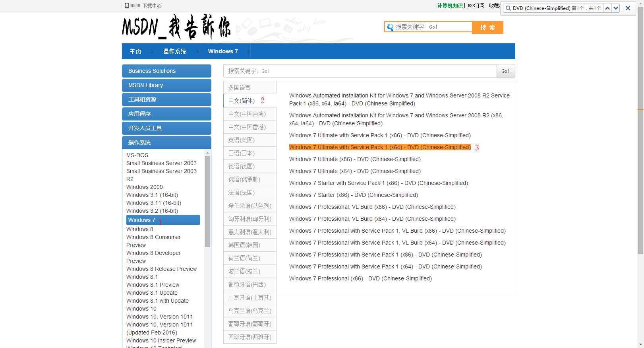Open Windows 7 Professional, VL Build (x64)
The width and height of the screenshot is (644, 348).
click(x=372, y=219)
